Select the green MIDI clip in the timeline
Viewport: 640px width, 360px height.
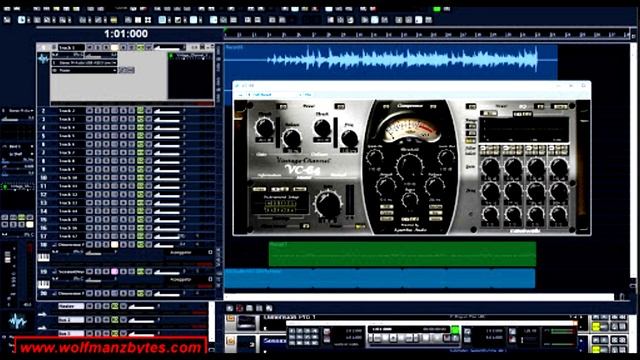[x=402, y=254]
